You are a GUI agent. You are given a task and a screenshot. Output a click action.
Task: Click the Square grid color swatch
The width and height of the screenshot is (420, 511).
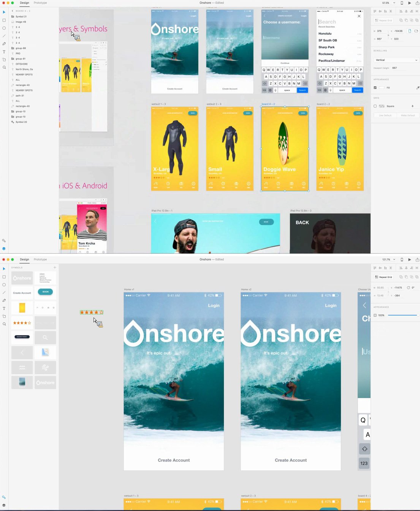pos(382,106)
